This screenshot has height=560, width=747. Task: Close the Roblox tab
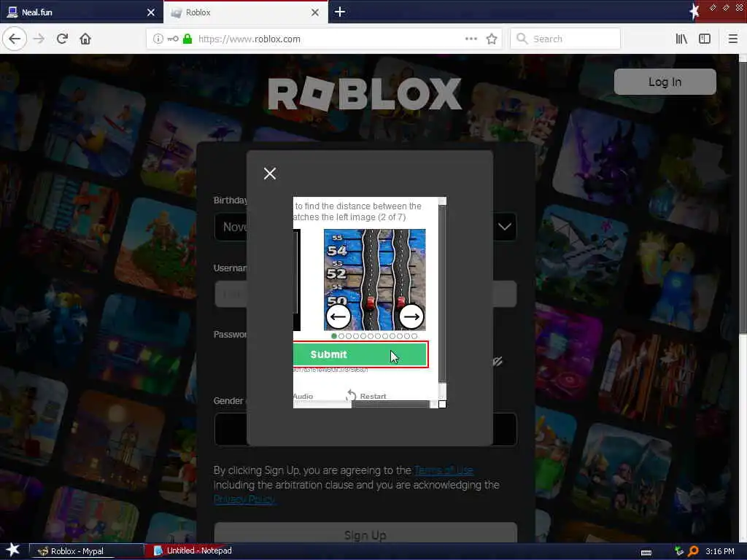pyautogui.click(x=315, y=12)
